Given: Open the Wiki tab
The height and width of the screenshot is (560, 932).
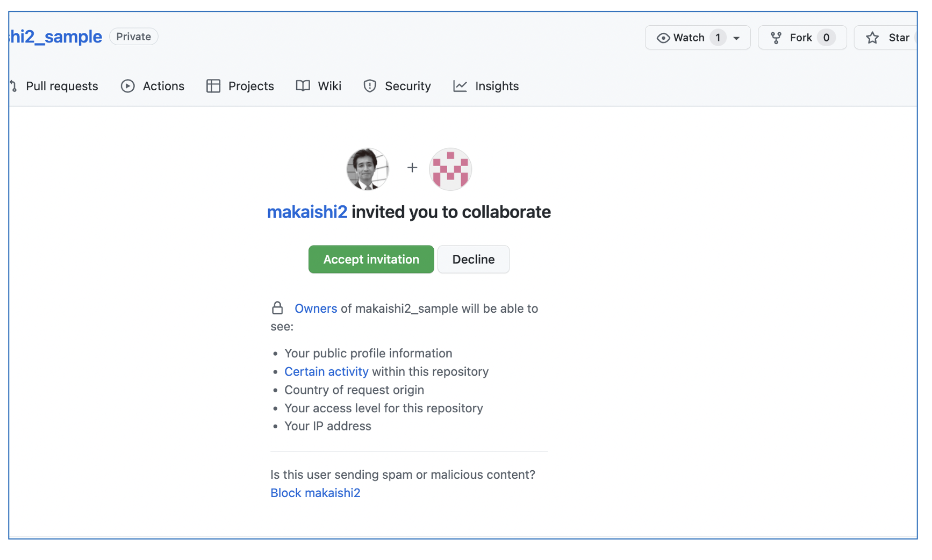Looking at the screenshot, I should pyautogui.click(x=319, y=86).
